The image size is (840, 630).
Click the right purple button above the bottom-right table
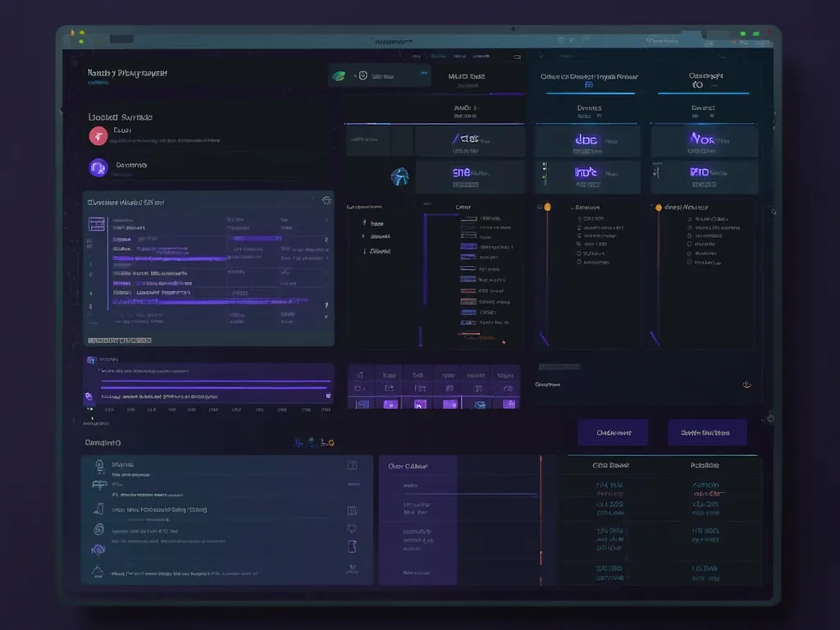click(x=706, y=432)
